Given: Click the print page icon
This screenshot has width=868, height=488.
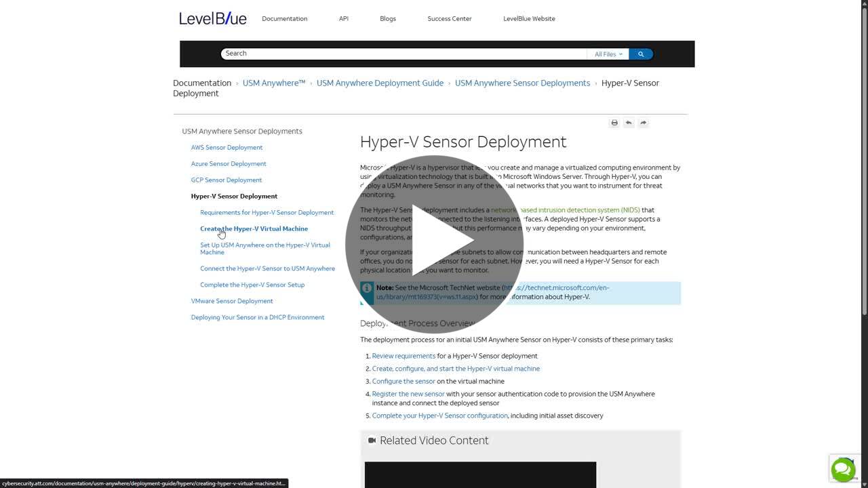Looking at the screenshot, I should [614, 123].
